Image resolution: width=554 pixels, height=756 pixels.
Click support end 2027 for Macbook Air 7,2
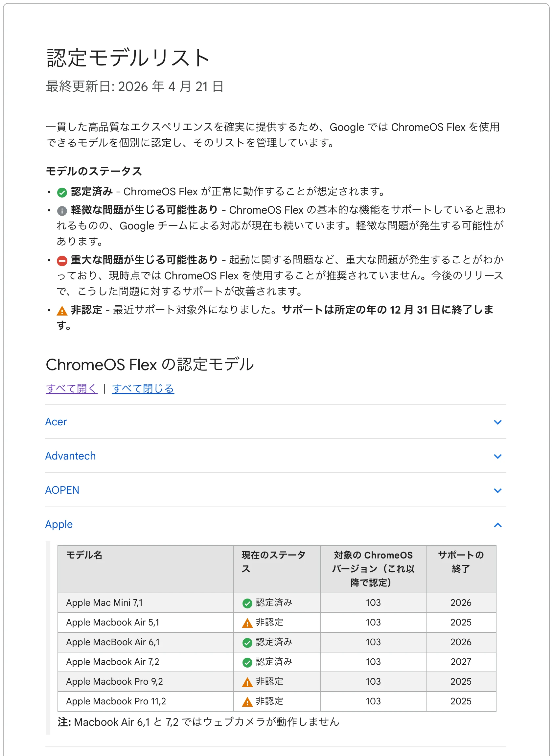461,662
